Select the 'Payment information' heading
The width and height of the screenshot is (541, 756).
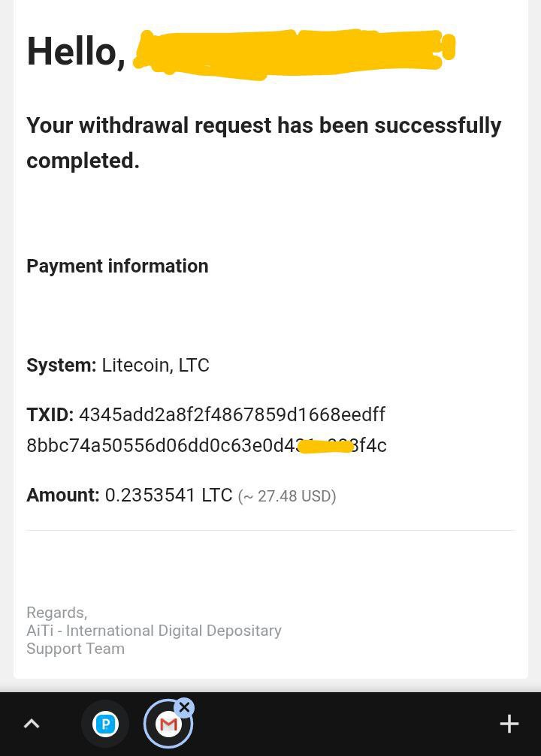coord(117,267)
